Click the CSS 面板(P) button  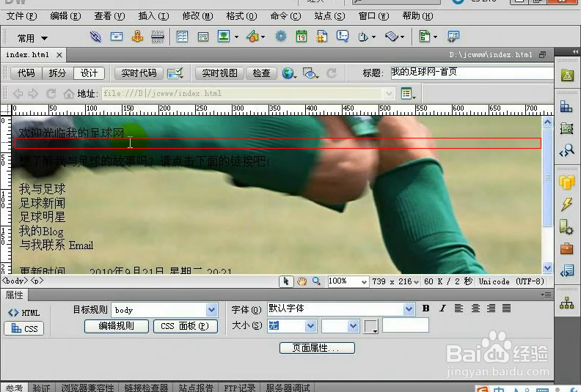pos(186,326)
